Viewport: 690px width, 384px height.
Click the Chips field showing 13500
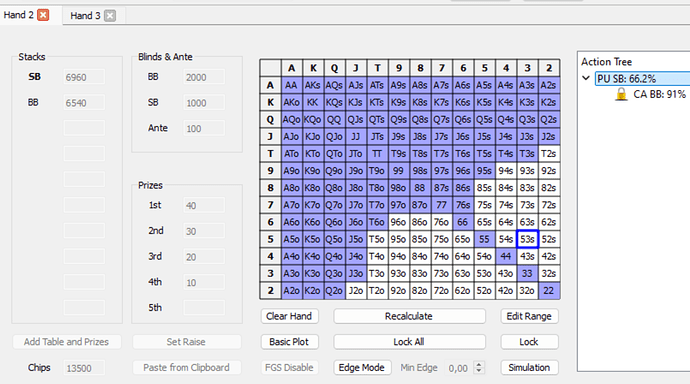pyautogui.click(x=84, y=368)
